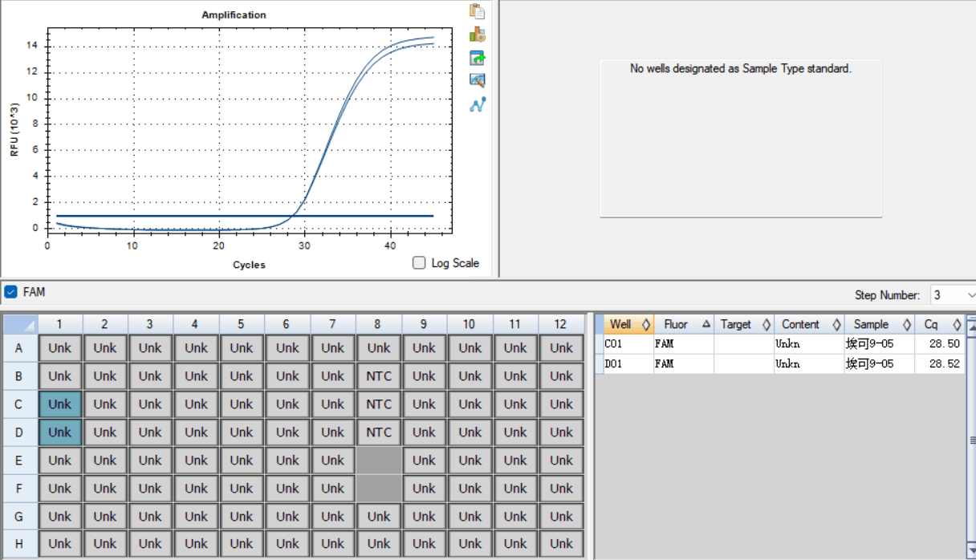The height and width of the screenshot is (560, 976).
Task: Sort table by Fluor column header
Action: click(684, 325)
